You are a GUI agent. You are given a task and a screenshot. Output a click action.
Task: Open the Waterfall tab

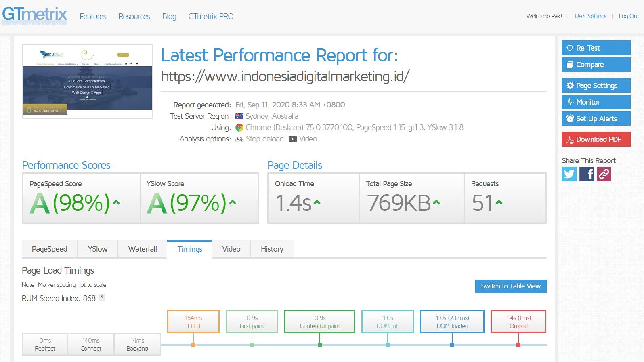pyautogui.click(x=143, y=249)
